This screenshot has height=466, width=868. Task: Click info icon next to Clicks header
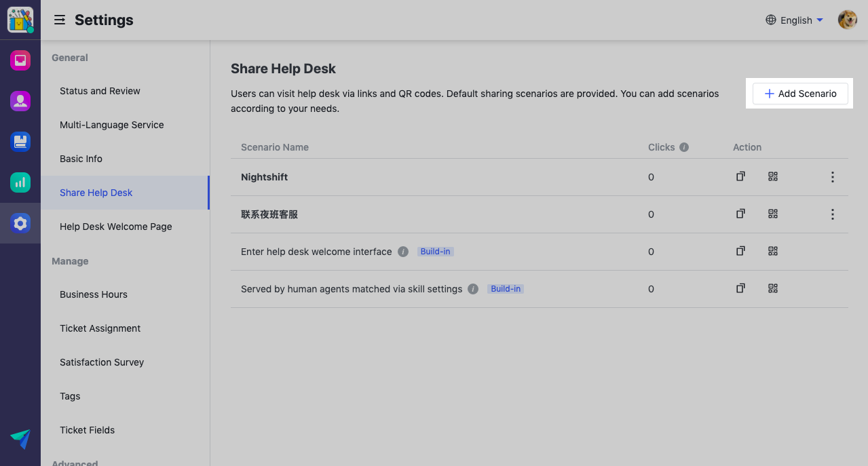[x=684, y=147]
